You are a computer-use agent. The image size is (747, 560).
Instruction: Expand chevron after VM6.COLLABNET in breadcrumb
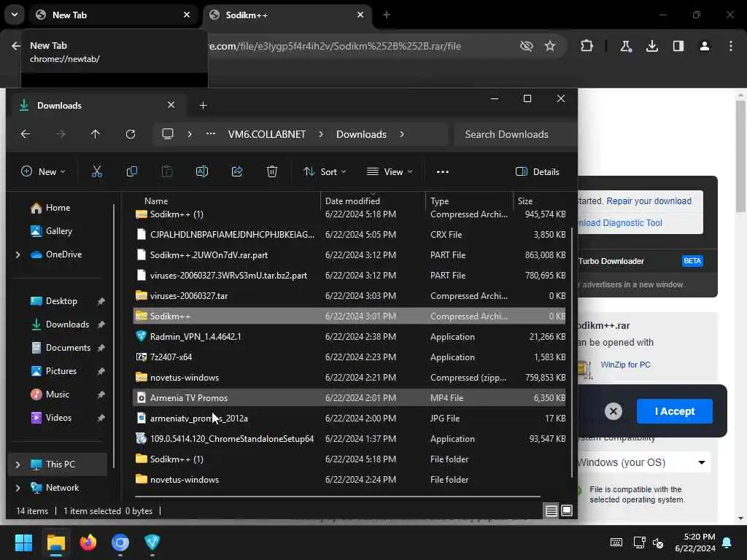[x=321, y=134]
